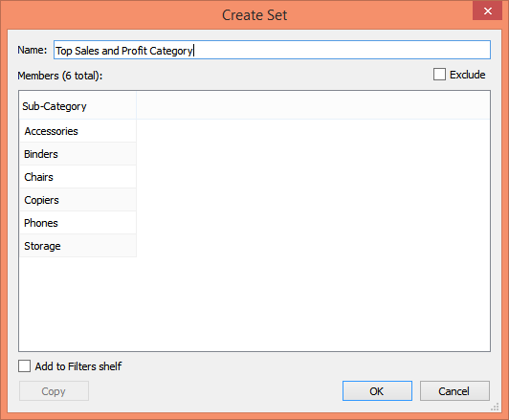Click into the set Name text field
Screen dimensions: 509x420
(272, 50)
